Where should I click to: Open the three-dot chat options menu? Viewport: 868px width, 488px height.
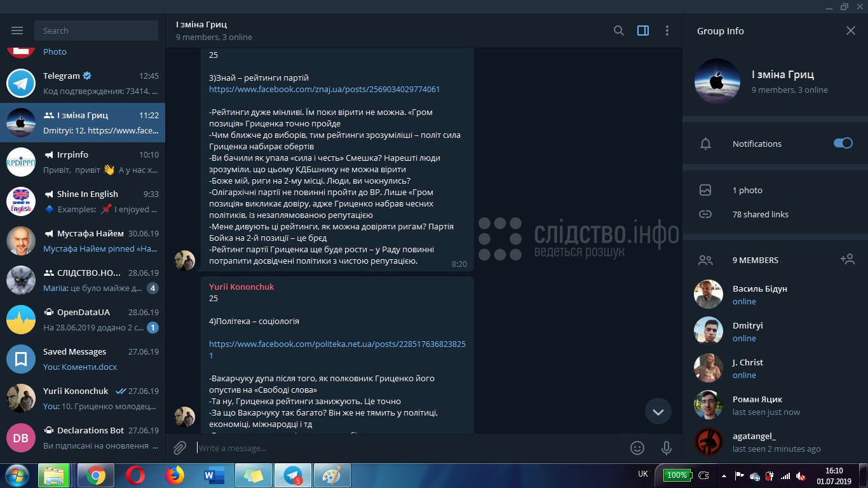[x=667, y=30]
